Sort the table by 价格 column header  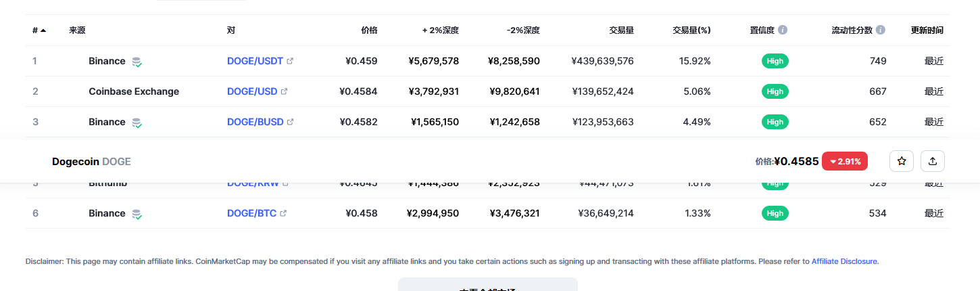point(369,30)
